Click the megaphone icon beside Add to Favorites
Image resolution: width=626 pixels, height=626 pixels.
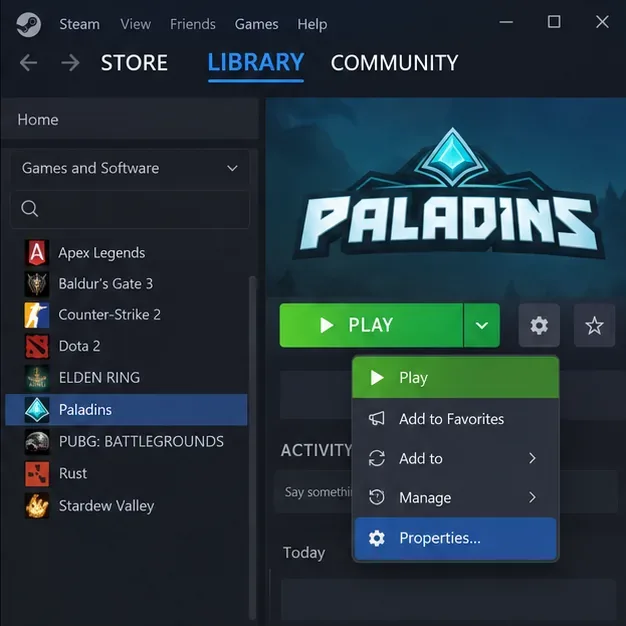(x=376, y=419)
